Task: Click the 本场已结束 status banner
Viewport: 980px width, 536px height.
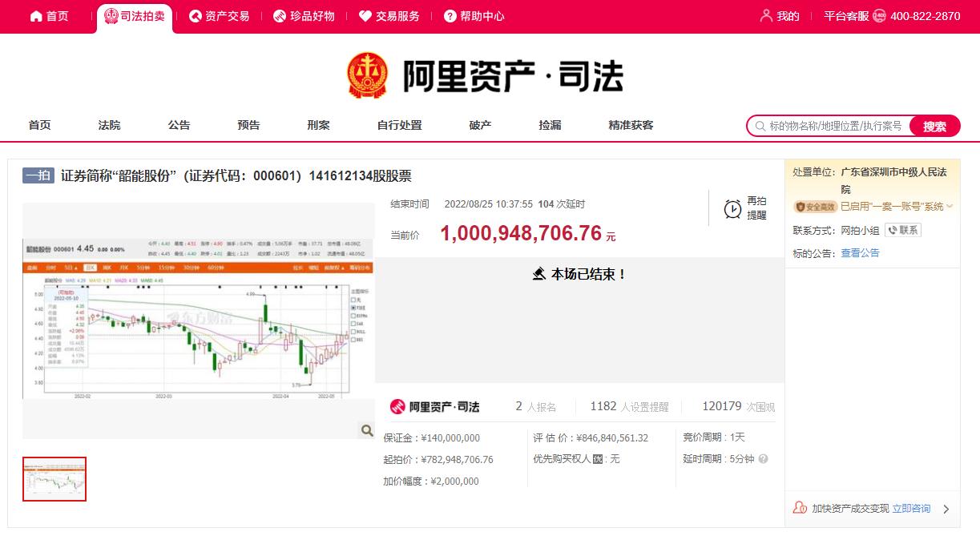Action: [579, 274]
